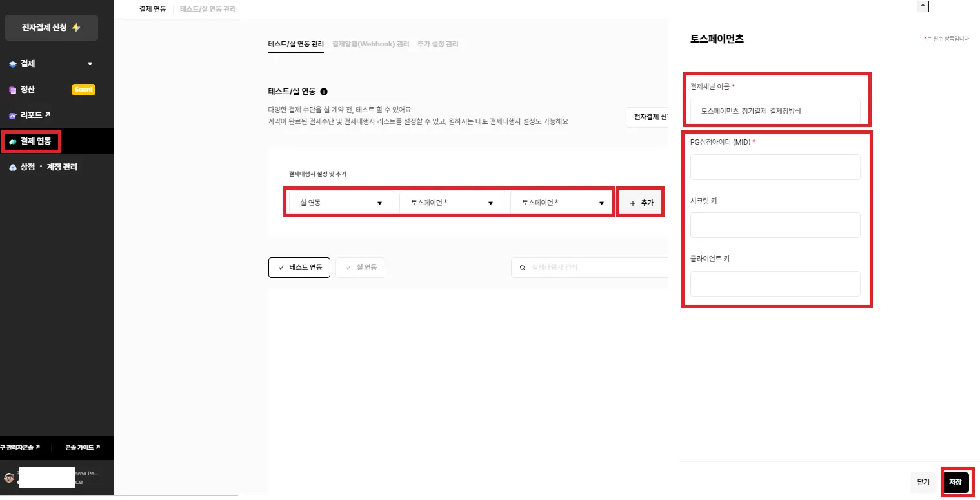This screenshot has width=980, height=500.
Task: Expand the 결제 menu arrow in sidebar
Action: (x=90, y=64)
